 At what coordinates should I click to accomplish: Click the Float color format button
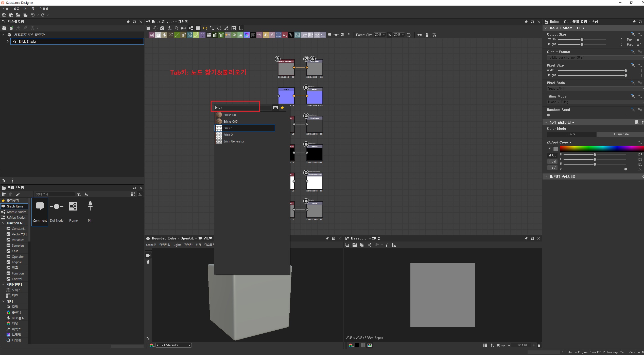[552, 162]
